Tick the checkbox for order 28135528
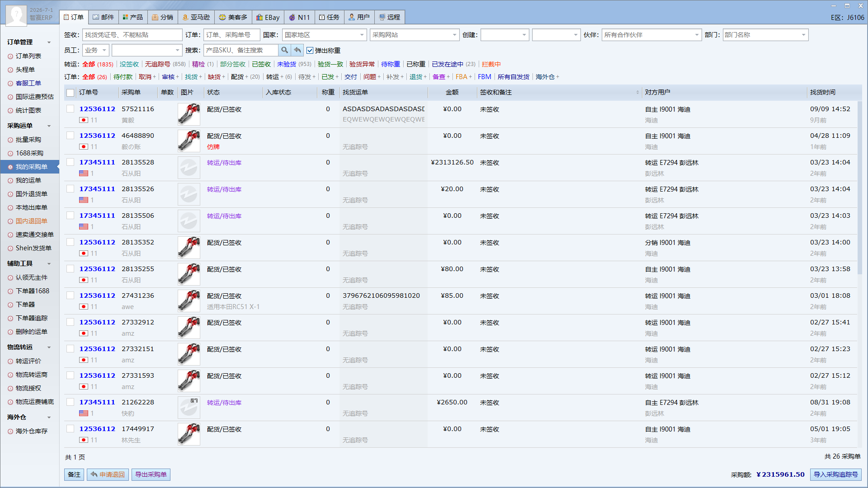868x488 pixels. pyautogui.click(x=71, y=162)
